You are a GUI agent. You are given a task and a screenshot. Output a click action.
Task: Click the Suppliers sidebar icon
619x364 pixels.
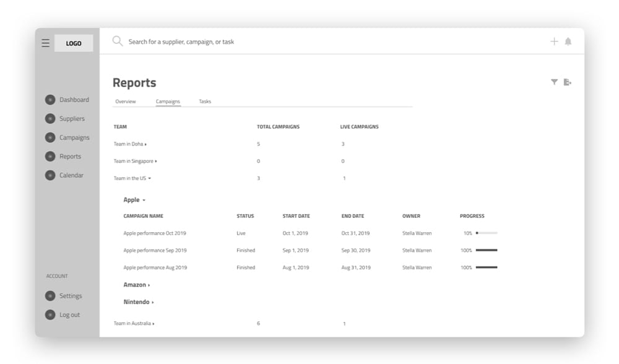pyautogui.click(x=50, y=118)
